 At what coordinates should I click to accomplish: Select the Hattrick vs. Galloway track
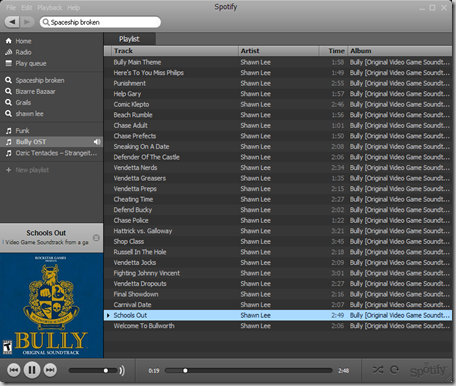click(278, 231)
